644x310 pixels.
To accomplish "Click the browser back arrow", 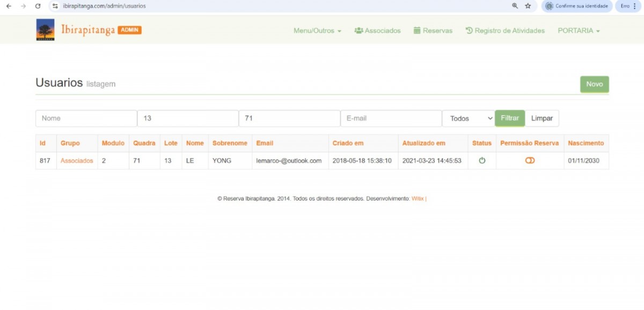I will coord(9,6).
